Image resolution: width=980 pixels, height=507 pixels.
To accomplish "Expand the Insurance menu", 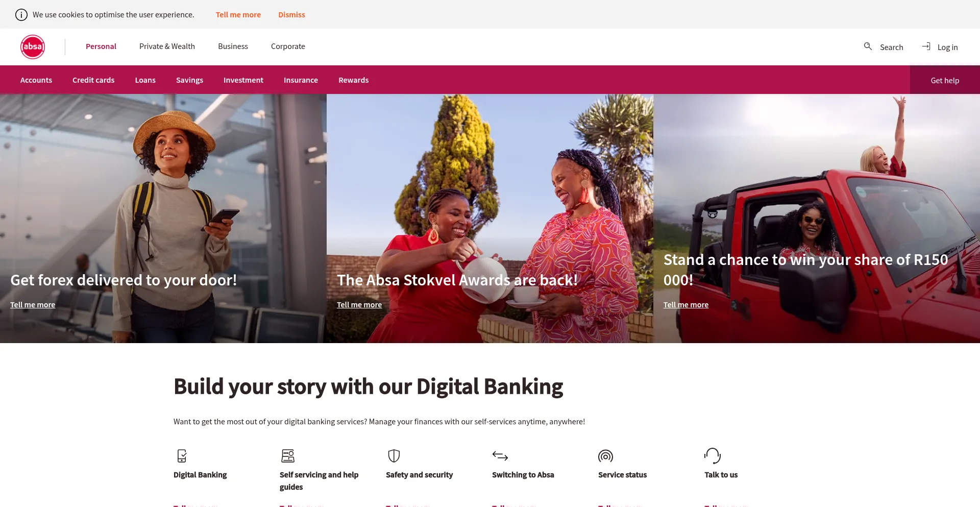I will [301, 80].
